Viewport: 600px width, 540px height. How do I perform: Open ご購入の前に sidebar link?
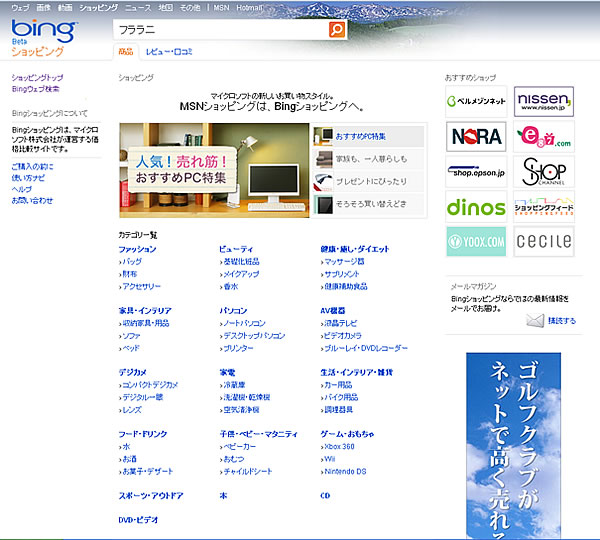pos(33,166)
